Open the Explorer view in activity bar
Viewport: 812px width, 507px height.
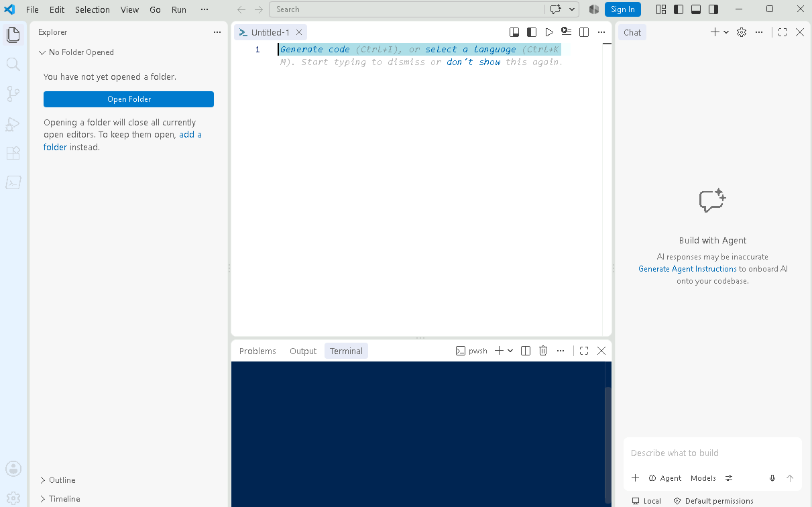pyautogui.click(x=13, y=35)
